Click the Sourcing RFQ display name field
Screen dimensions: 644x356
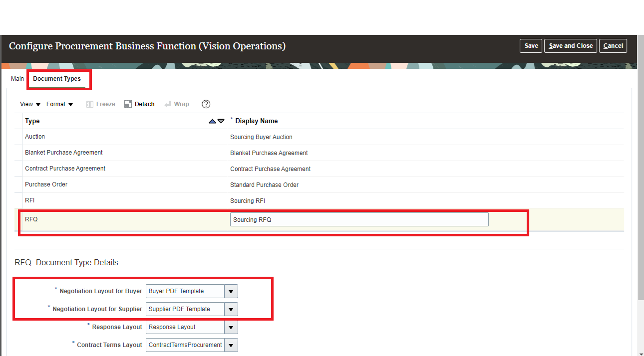click(x=359, y=219)
